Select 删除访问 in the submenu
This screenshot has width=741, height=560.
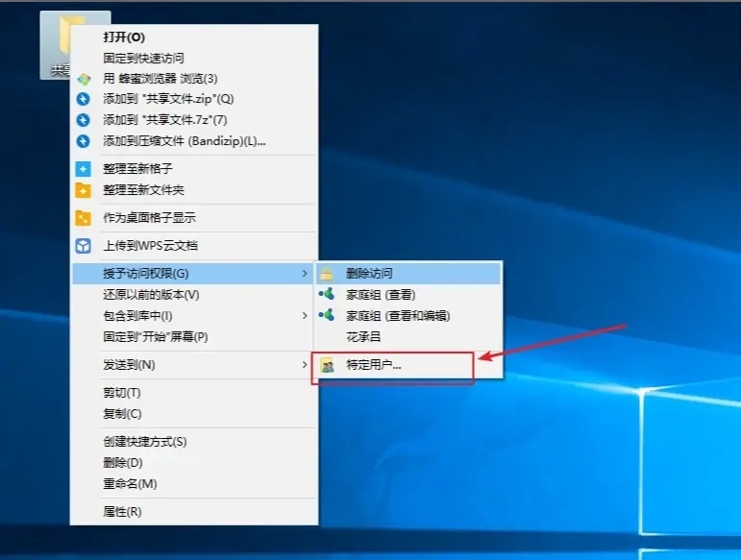(369, 274)
